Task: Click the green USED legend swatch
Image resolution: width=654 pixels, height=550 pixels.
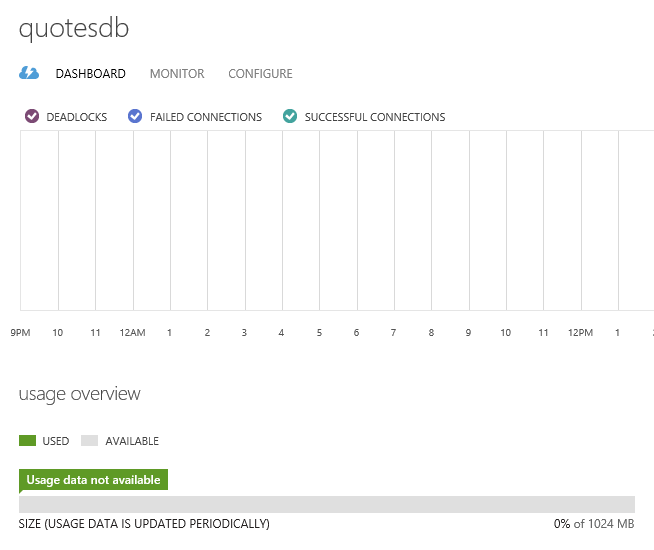Action: [27, 441]
